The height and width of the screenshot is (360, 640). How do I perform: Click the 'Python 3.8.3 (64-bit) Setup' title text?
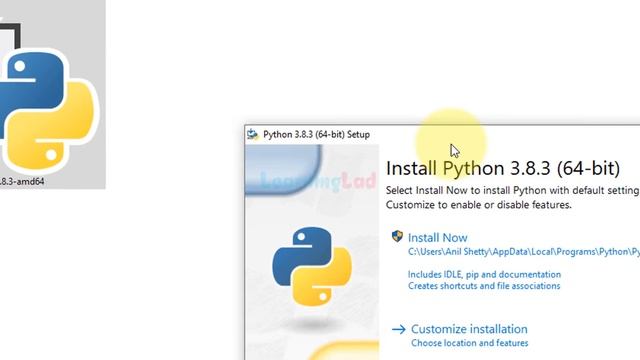coord(316,135)
